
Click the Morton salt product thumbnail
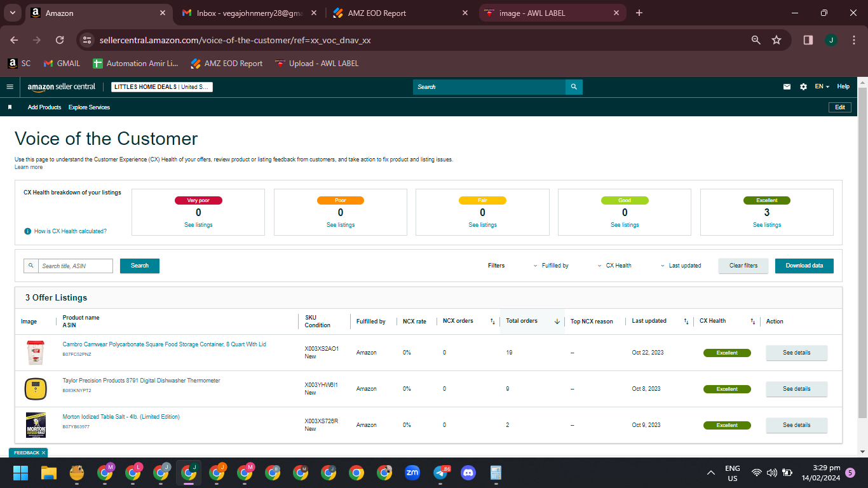coord(36,425)
